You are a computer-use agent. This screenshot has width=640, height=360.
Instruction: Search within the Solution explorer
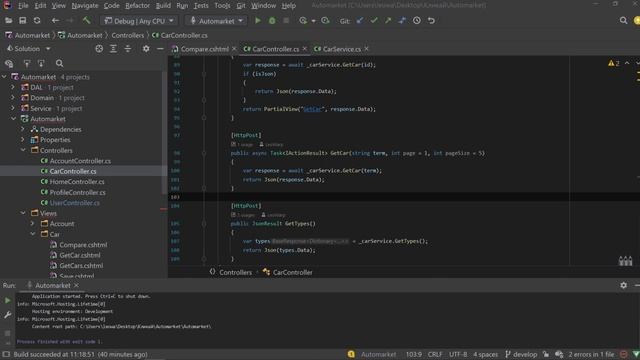pyautogui.click(x=60, y=63)
